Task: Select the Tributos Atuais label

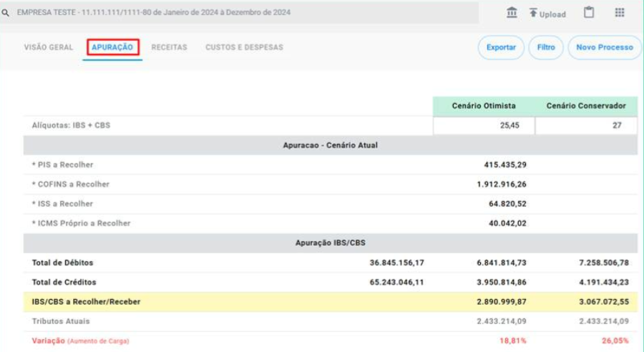Action: pyautogui.click(x=61, y=321)
